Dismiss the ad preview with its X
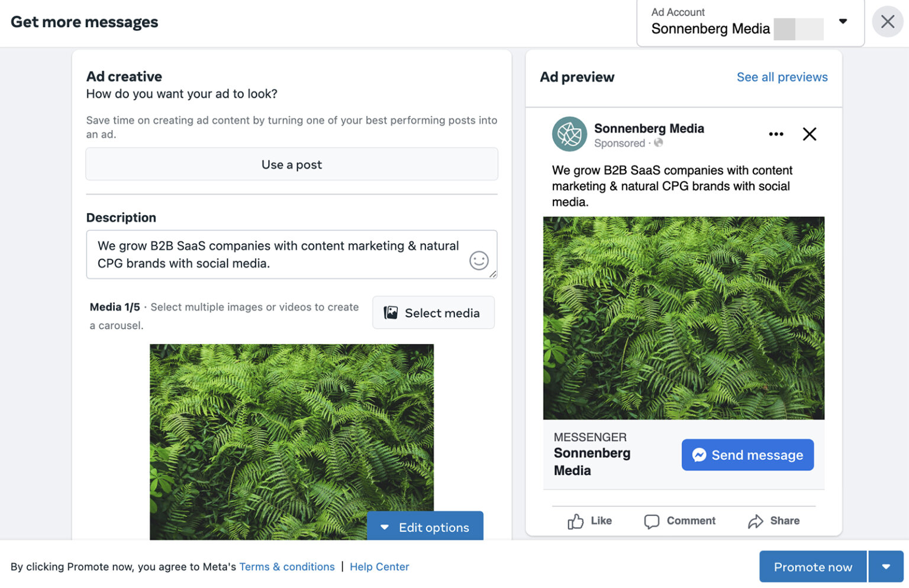909x588 pixels. [x=809, y=134]
